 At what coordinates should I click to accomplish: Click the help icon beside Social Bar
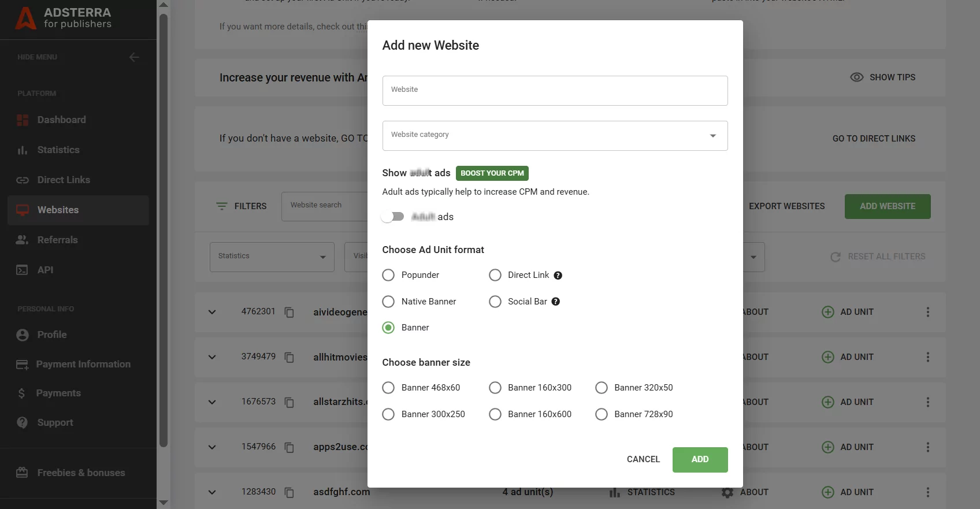click(555, 302)
